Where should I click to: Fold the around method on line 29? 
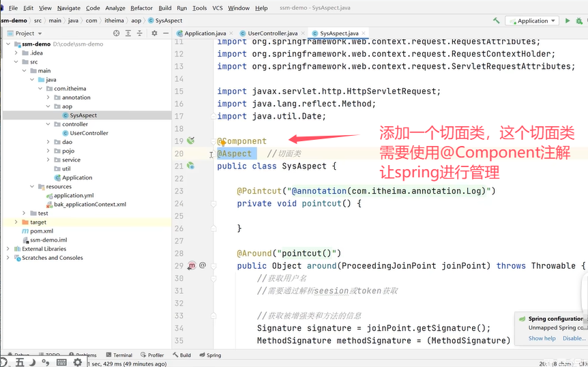pos(214,266)
